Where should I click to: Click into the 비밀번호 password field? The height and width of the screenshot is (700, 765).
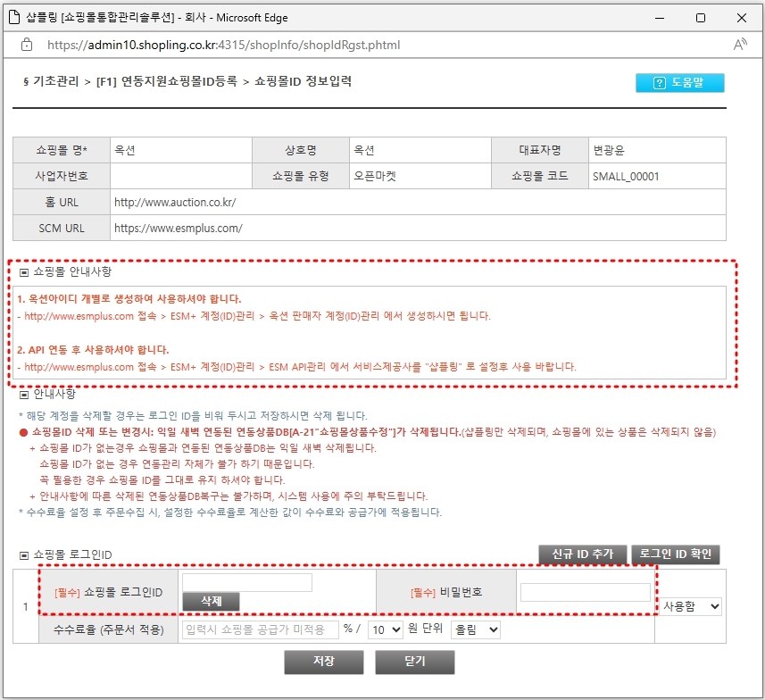pyautogui.click(x=585, y=593)
